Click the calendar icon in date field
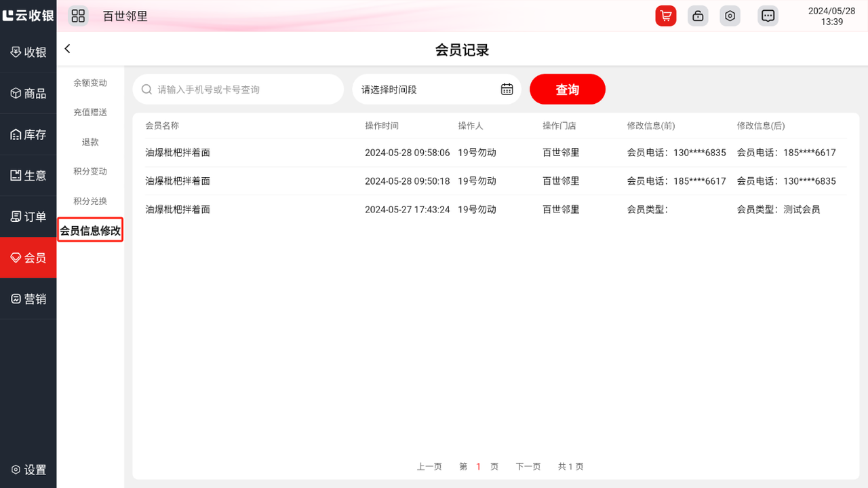Screen dimensions: 868x488 coord(507,89)
